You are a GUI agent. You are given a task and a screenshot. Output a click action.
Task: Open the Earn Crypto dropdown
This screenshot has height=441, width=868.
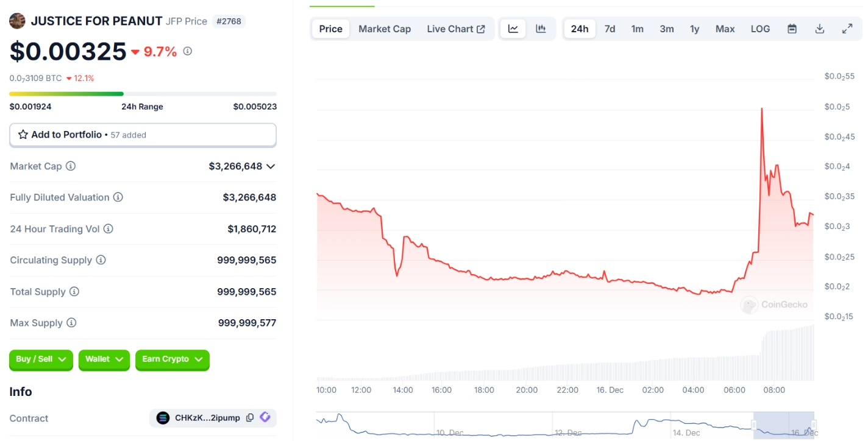[x=173, y=359]
